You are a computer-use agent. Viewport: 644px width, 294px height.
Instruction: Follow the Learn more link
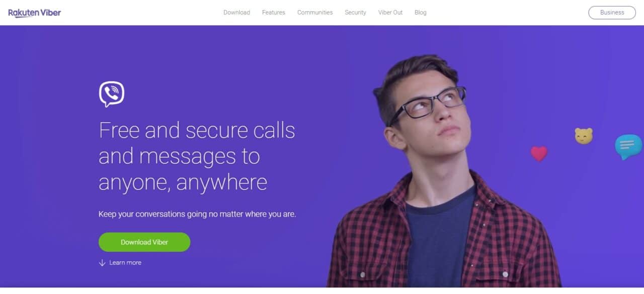point(125,263)
